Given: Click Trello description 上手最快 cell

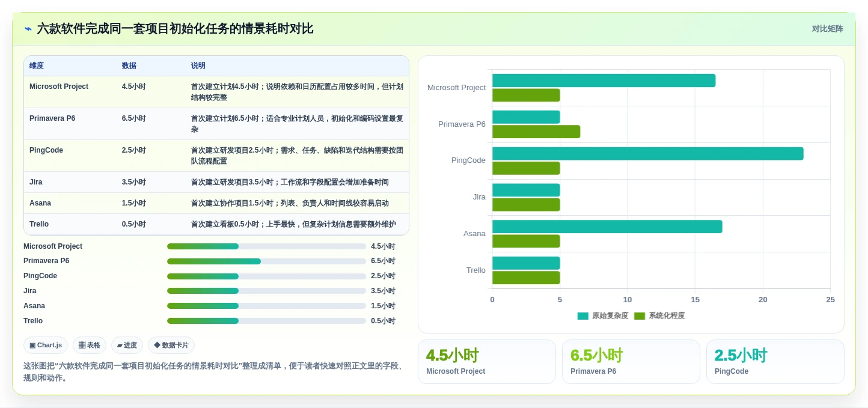Looking at the screenshot, I should pos(293,224).
